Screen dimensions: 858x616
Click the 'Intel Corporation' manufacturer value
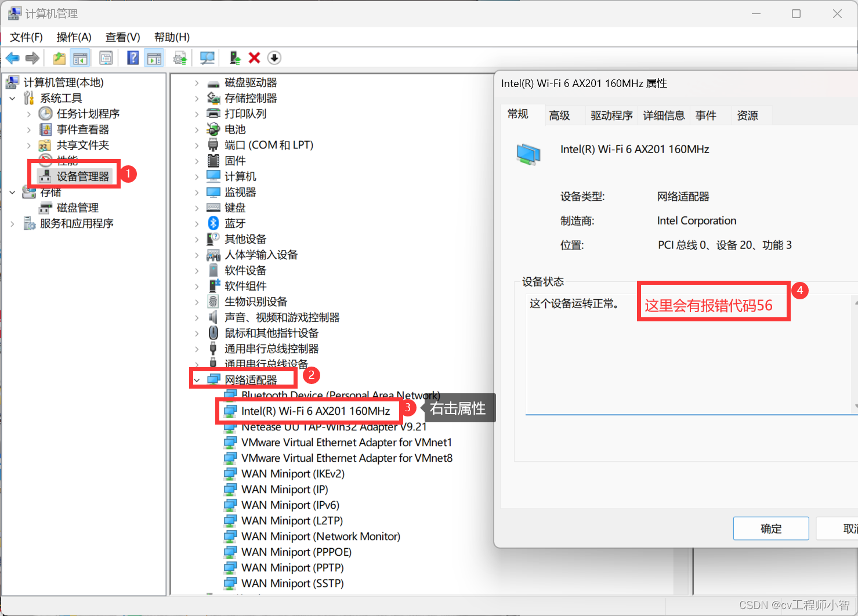pyautogui.click(x=697, y=220)
